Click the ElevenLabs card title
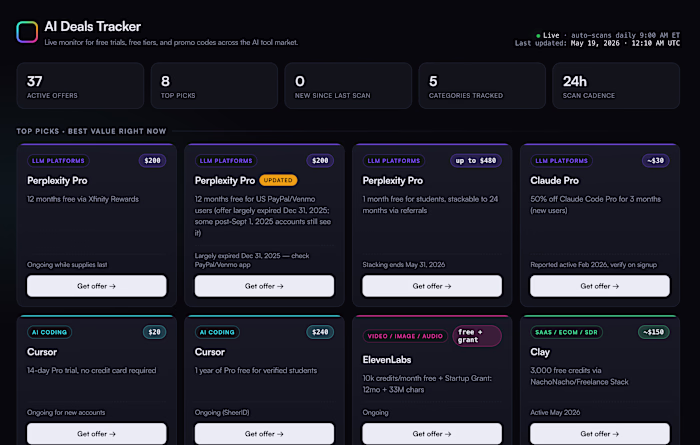This screenshot has height=445, width=700. 387,360
